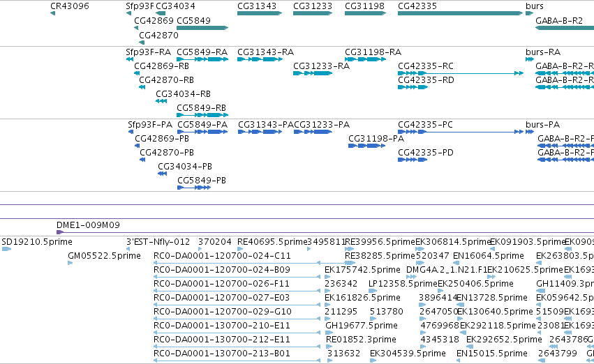Open the CG31198-RA transcript label
594x364 pixels.
click(373, 52)
